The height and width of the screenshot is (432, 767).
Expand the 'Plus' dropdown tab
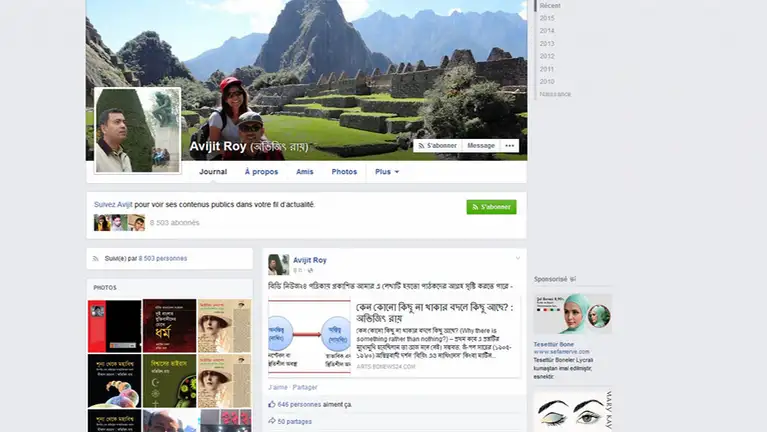tap(387, 172)
